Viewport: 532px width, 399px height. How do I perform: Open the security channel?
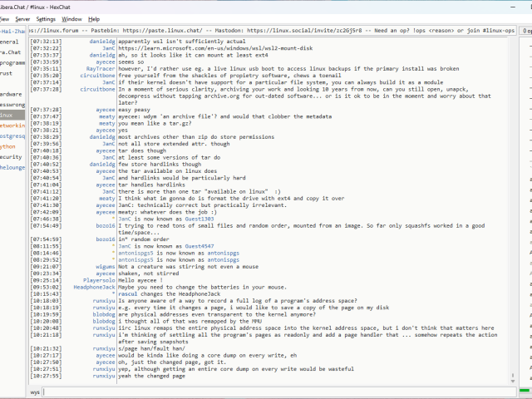10,156
